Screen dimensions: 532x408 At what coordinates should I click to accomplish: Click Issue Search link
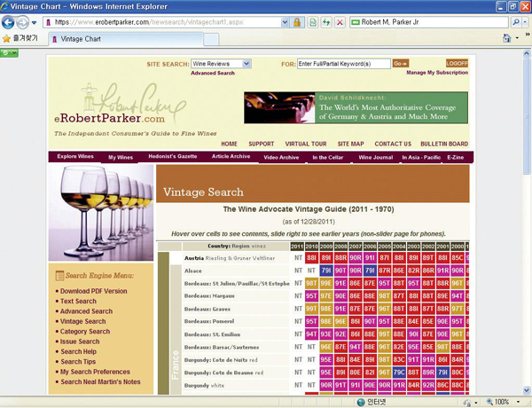click(x=80, y=341)
